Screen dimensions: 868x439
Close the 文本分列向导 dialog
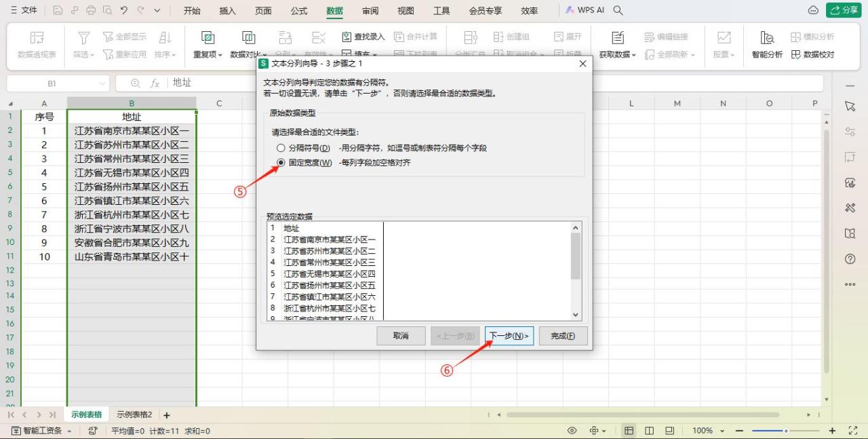(x=583, y=64)
